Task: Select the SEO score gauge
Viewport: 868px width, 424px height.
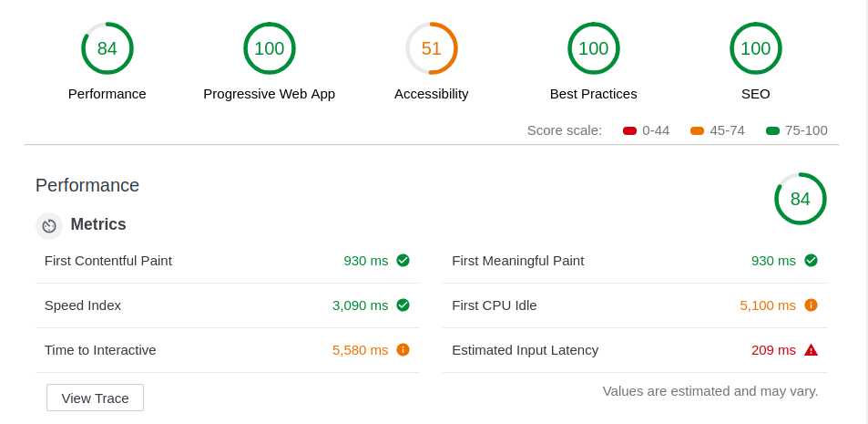Action: point(756,48)
